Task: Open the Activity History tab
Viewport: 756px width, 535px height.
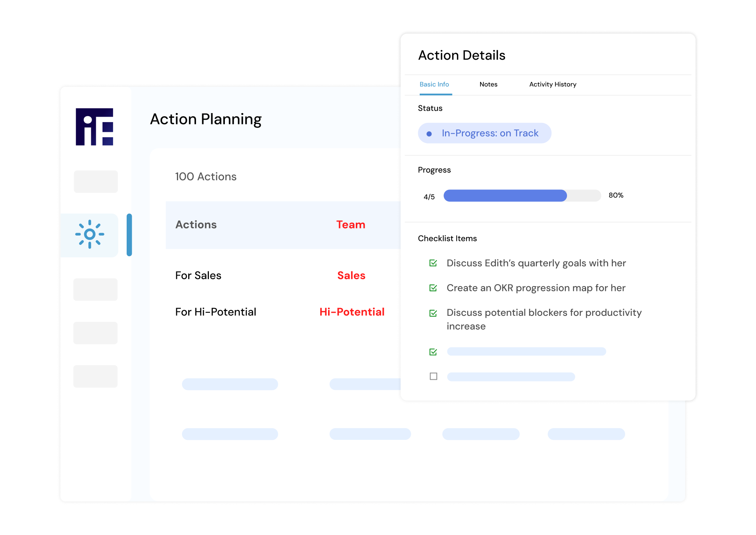Action: point(552,84)
